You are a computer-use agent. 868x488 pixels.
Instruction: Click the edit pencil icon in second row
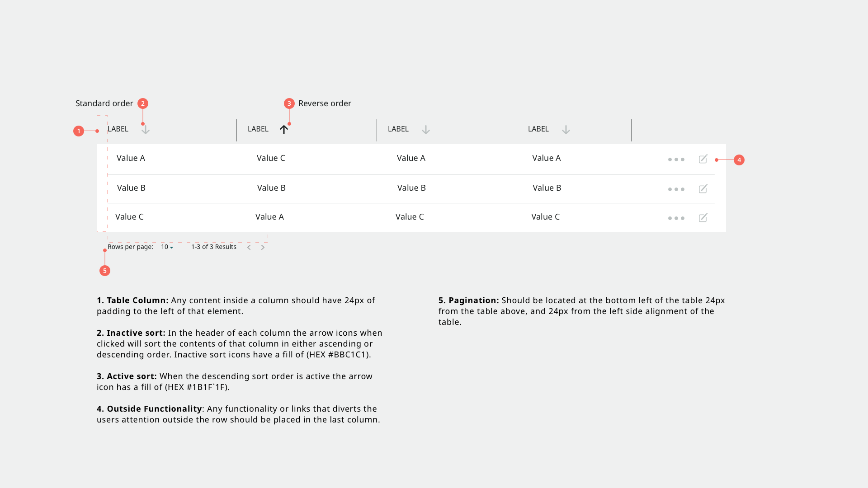(x=703, y=189)
